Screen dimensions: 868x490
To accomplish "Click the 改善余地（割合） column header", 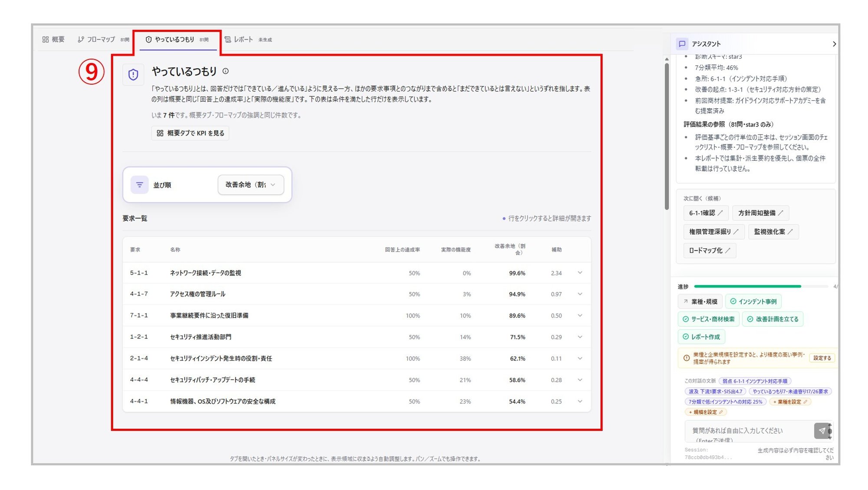I will tap(510, 249).
